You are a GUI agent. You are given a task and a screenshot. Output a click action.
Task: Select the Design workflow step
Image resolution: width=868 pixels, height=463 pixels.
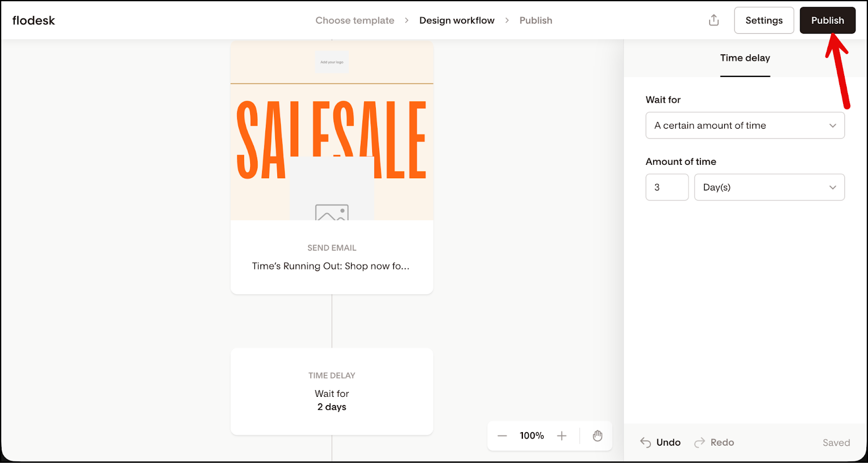(456, 21)
